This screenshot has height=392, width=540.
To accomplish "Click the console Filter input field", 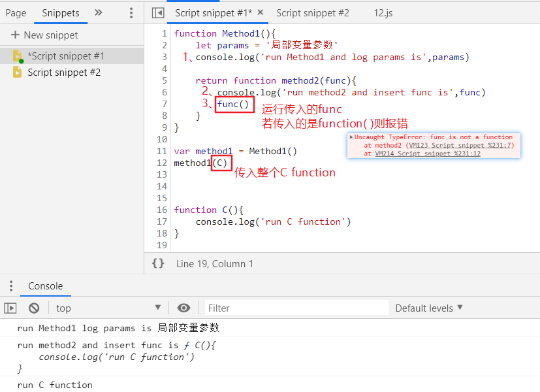I will tap(296, 308).
